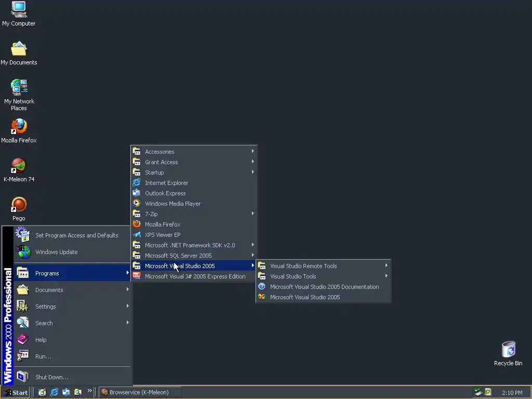Open the My Computer desktop icon
This screenshot has width=532, height=399.
click(19, 14)
